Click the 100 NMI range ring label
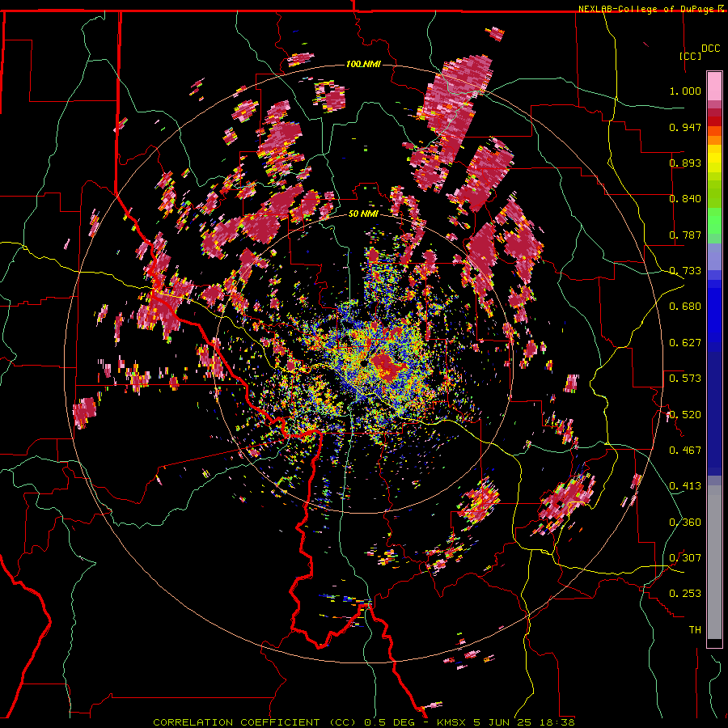 pos(363,64)
